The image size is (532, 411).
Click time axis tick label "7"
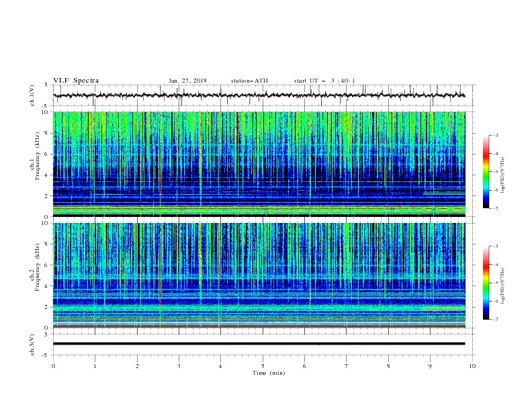click(x=347, y=366)
